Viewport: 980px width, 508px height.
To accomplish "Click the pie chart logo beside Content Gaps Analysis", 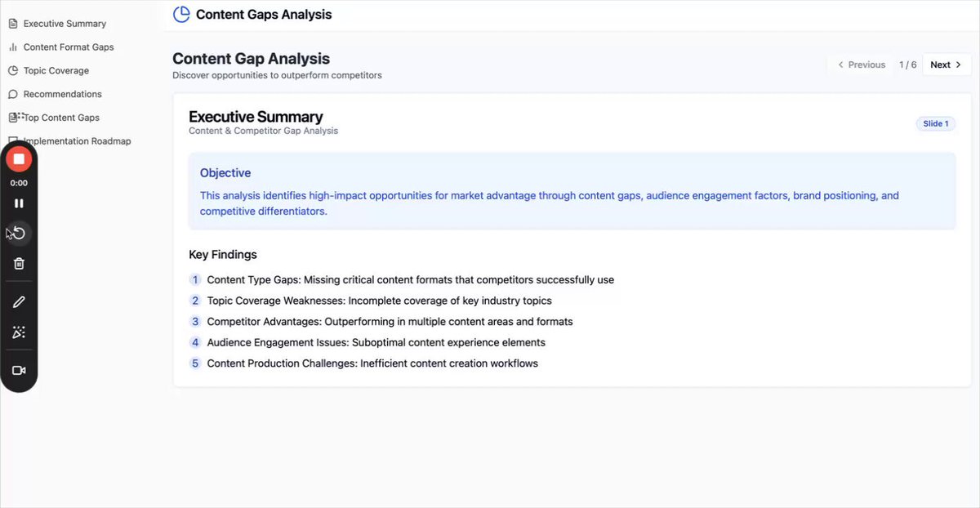I will tap(181, 14).
